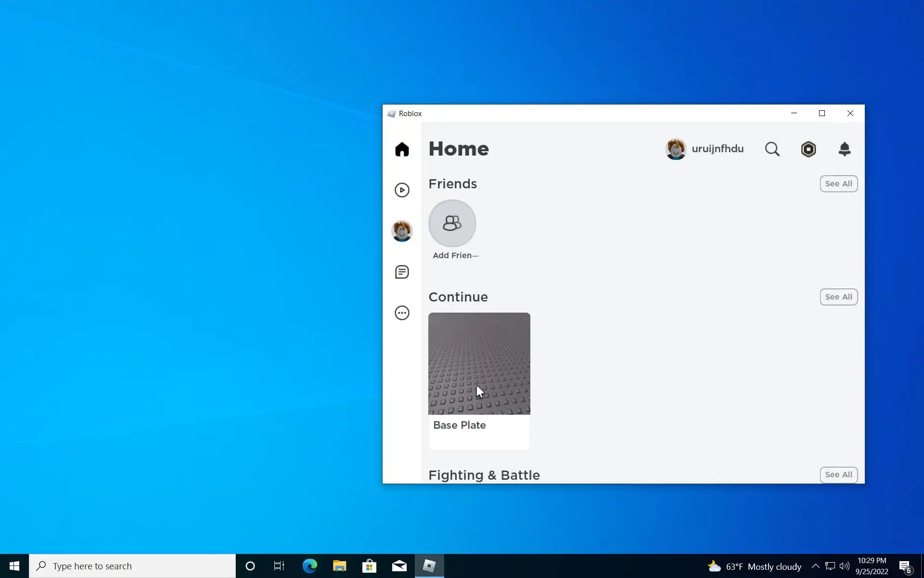Open the Discover play icon in sidebar

(x=402, y=190)
